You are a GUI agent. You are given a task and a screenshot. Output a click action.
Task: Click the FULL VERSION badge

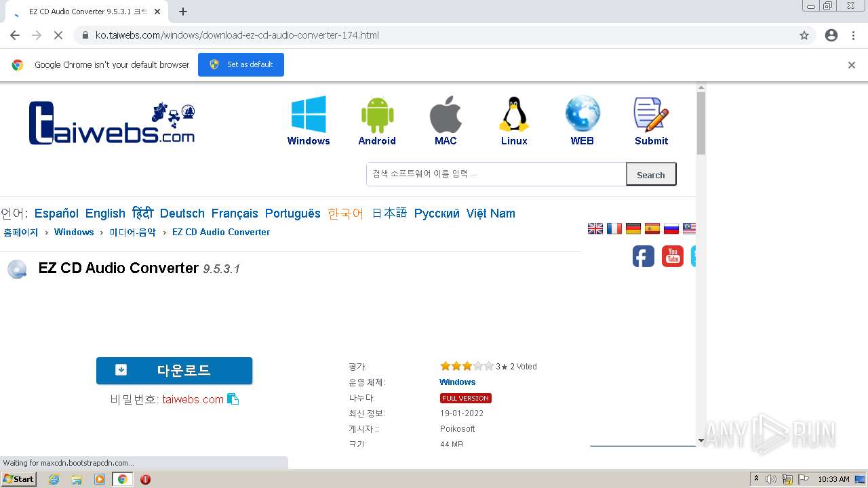466,398
